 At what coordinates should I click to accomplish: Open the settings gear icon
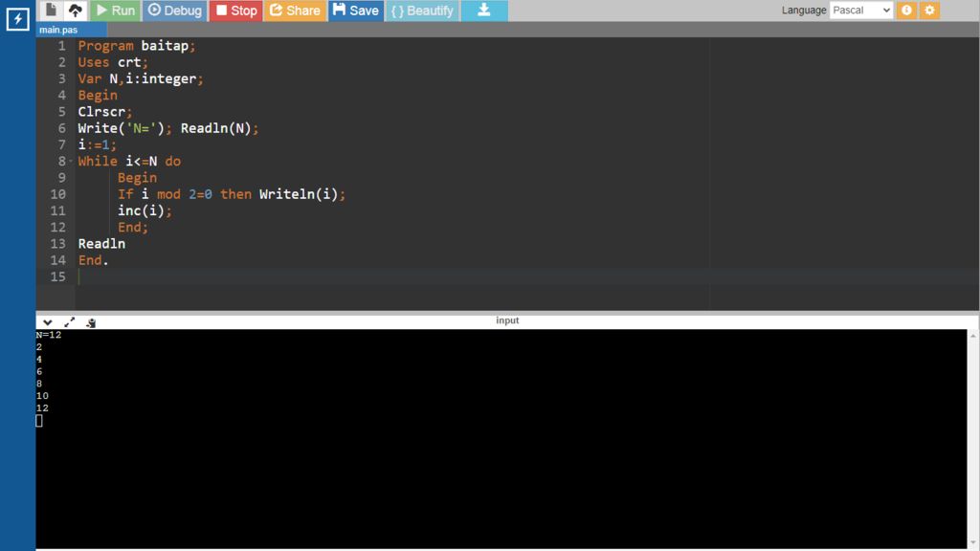[929, 10]
